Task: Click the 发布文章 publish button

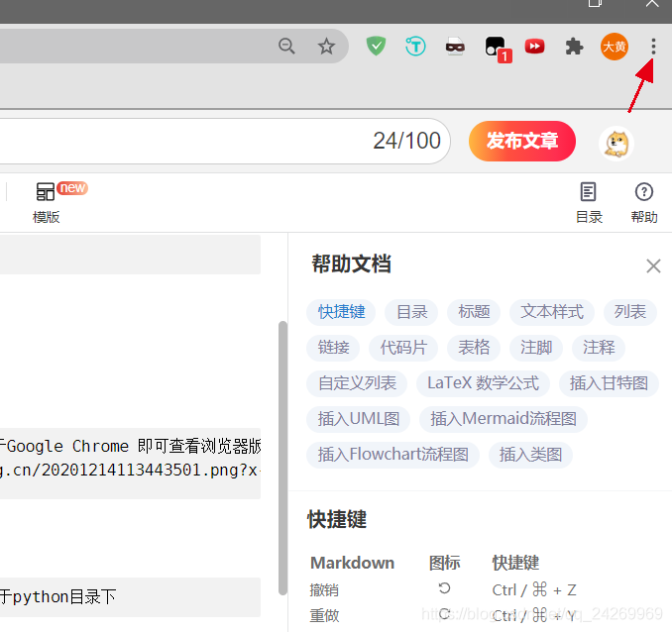Action: [521, 141]
